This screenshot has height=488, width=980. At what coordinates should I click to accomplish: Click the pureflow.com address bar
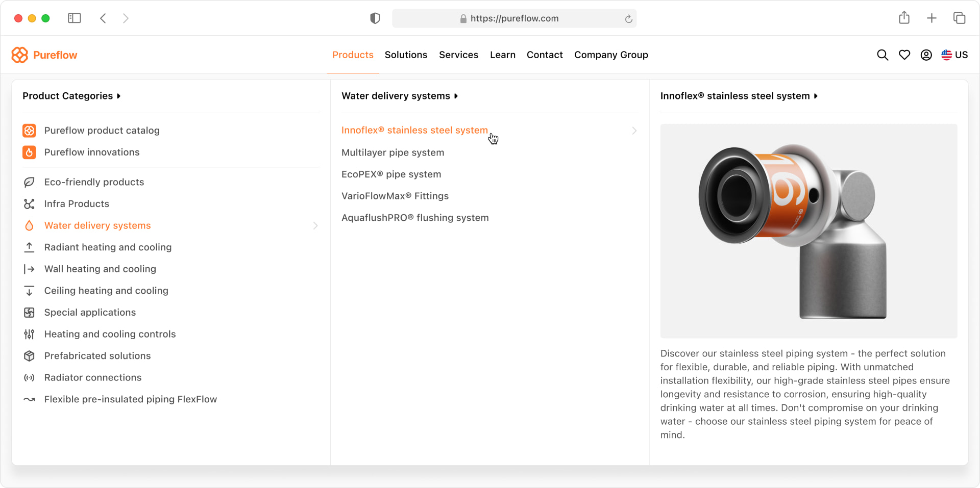[514, 18]
